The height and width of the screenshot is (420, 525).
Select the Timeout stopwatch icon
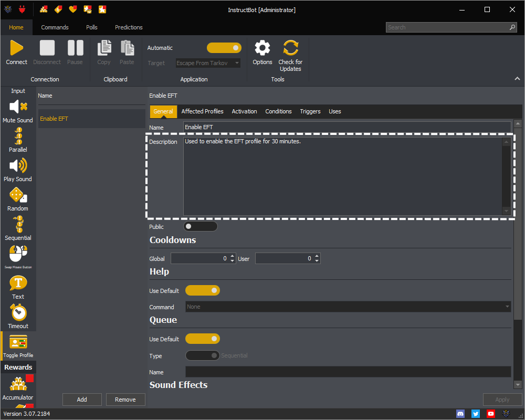point(18,313)
